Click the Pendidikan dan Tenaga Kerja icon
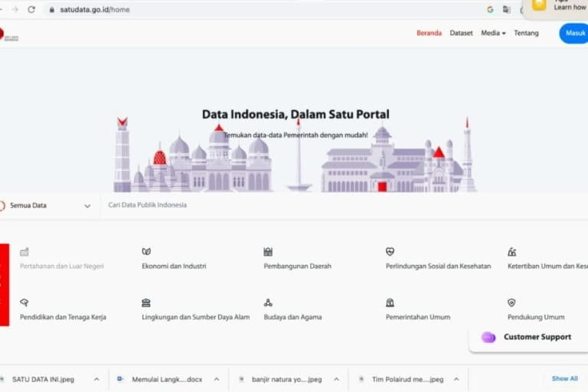588x392 pixels. point(24,302)
